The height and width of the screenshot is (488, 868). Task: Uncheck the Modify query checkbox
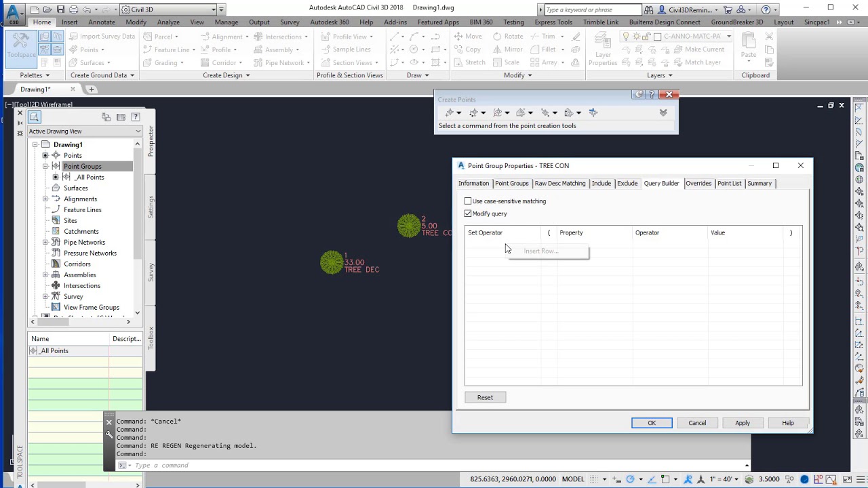tap(468, 213)
